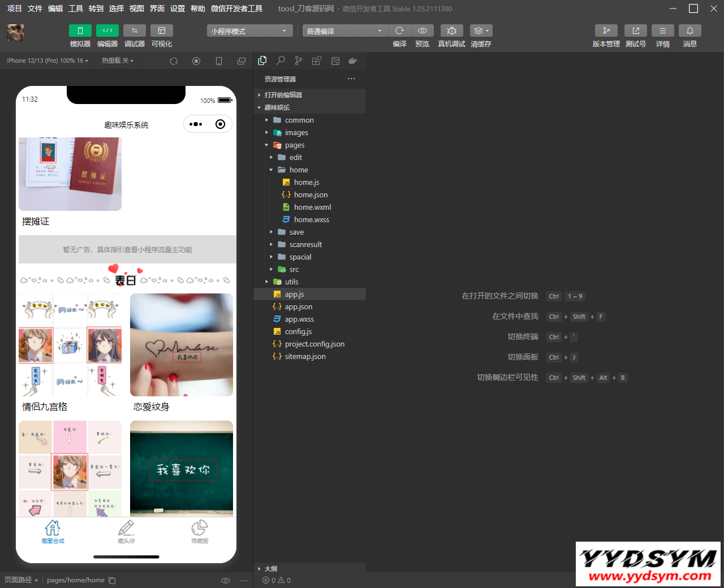724x588 pixels.
Task: Open the 可视化 panel
Action: (x=162, y=36)
